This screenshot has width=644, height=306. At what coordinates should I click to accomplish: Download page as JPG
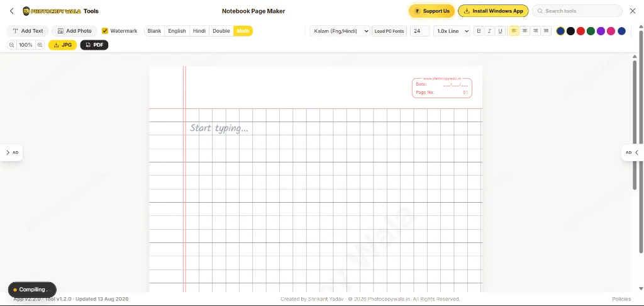[x=62, y=45]
